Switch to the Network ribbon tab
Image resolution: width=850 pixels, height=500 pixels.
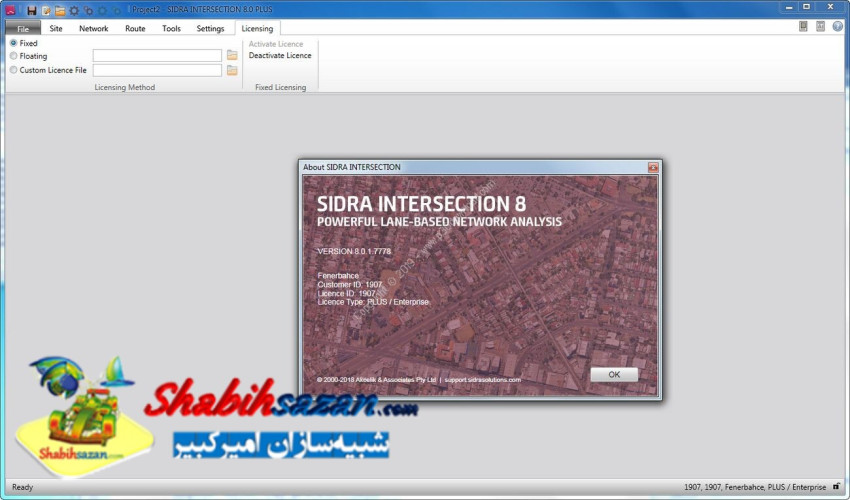(94, 28)
